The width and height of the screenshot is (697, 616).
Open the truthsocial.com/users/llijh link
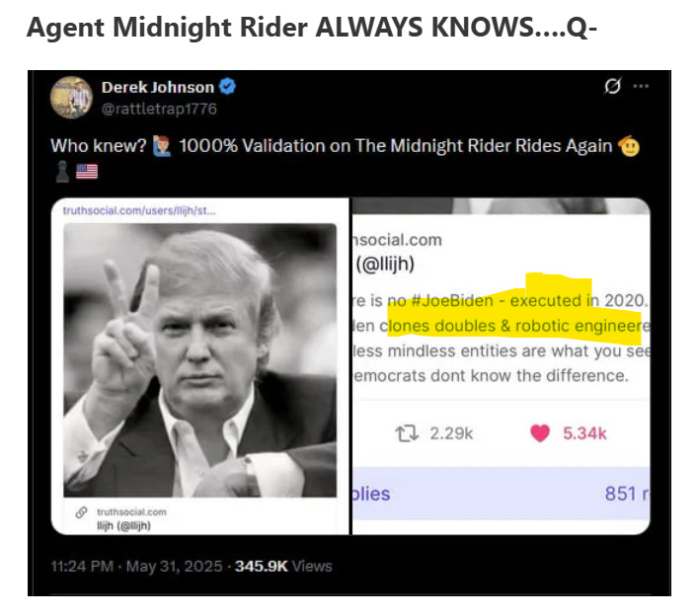[x=139, y=210]
